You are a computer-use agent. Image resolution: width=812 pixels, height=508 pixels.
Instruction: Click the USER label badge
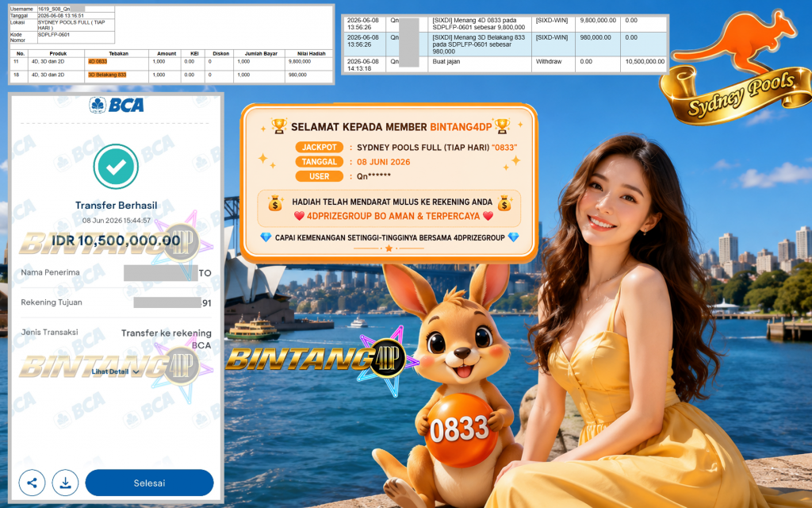coord(320,176)
